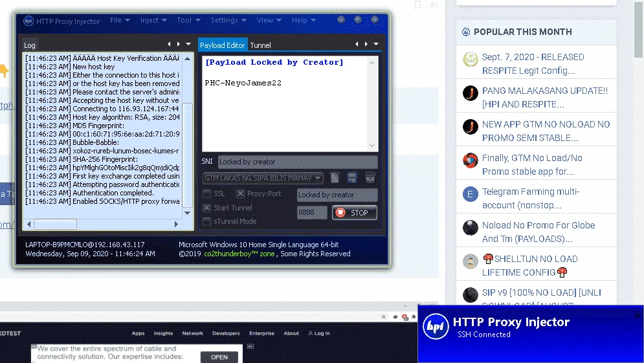Click the bpi logo in SSH Connected notification
Image resolution: width=644 pixels, height=363 pixels.
[436, 327]
